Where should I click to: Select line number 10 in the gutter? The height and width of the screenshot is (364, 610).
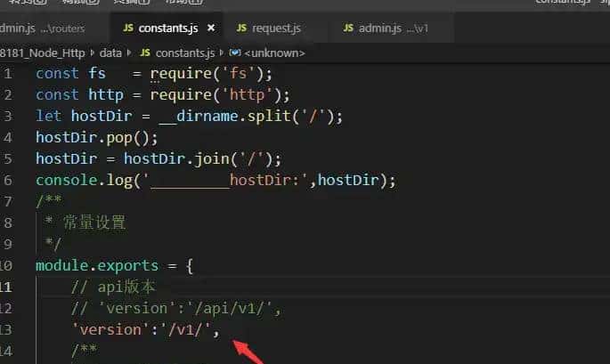[6, 265]
